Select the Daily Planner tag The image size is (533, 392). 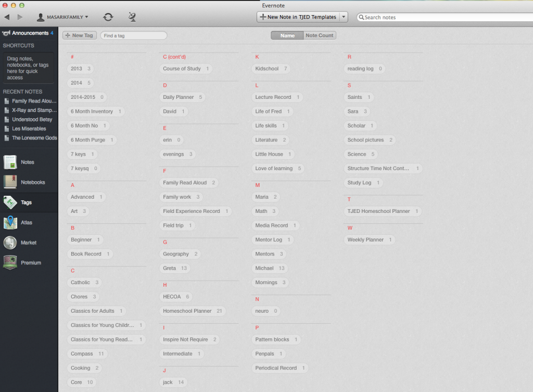(183, 97)
